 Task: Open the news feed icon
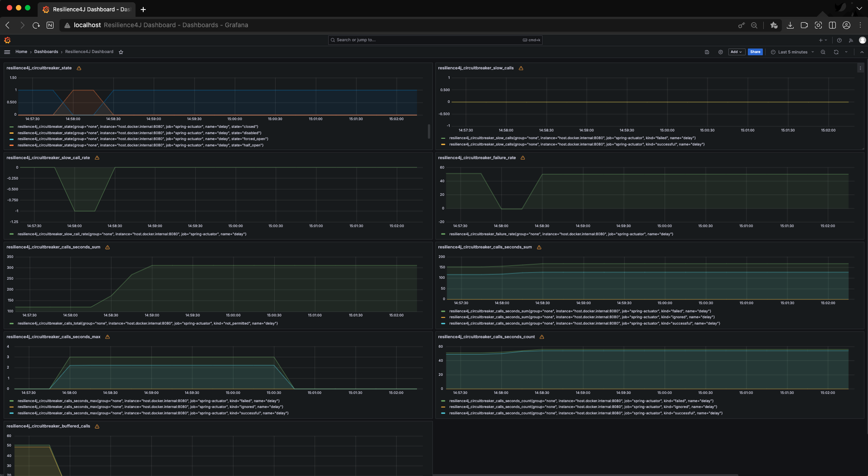tap(851, 40)
